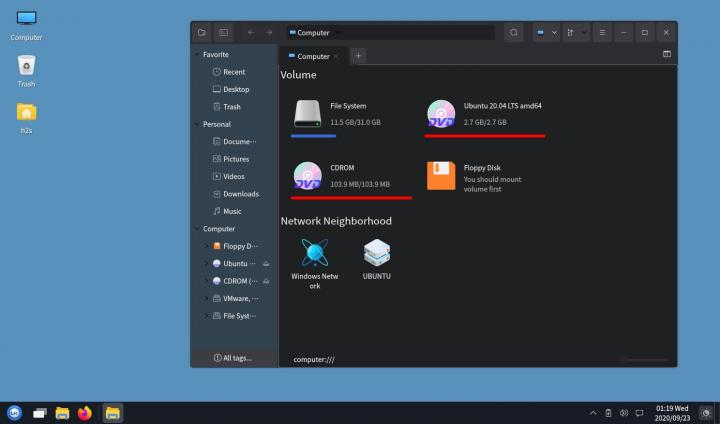Eject the CDROM in sidebar
Screen dimensions: 720x424
(x=265, y=281)
